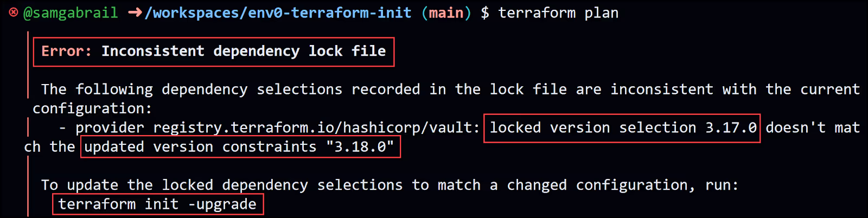Click the prompt arrow icon

(x=135, y=12)
